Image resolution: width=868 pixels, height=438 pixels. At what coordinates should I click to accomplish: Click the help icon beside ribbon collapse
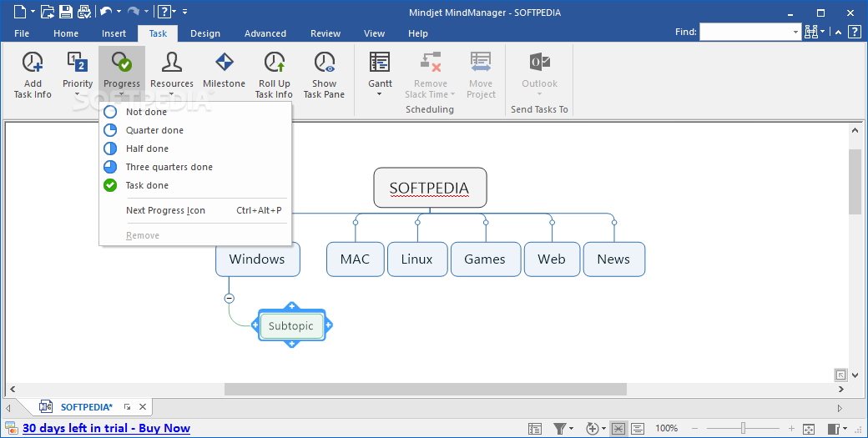(x=854, y=32)
